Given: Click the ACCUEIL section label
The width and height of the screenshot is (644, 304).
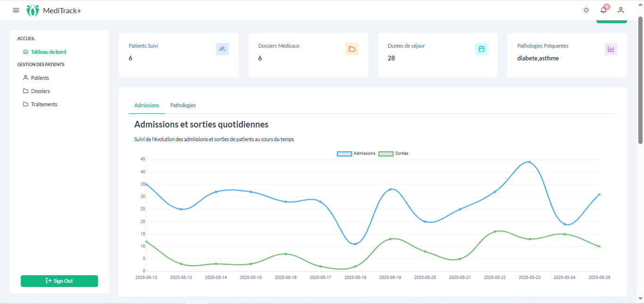Looking at the screenshot, I should [x=26, y=39].
